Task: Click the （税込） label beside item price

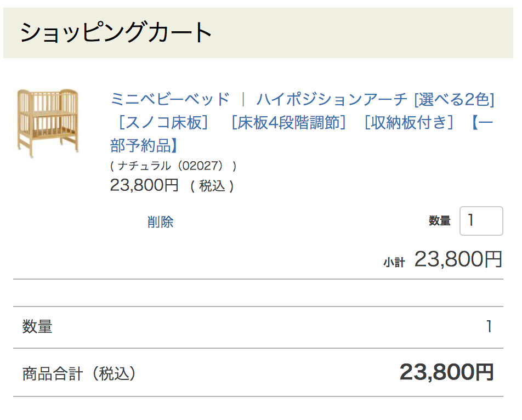Action: [212, 186]
